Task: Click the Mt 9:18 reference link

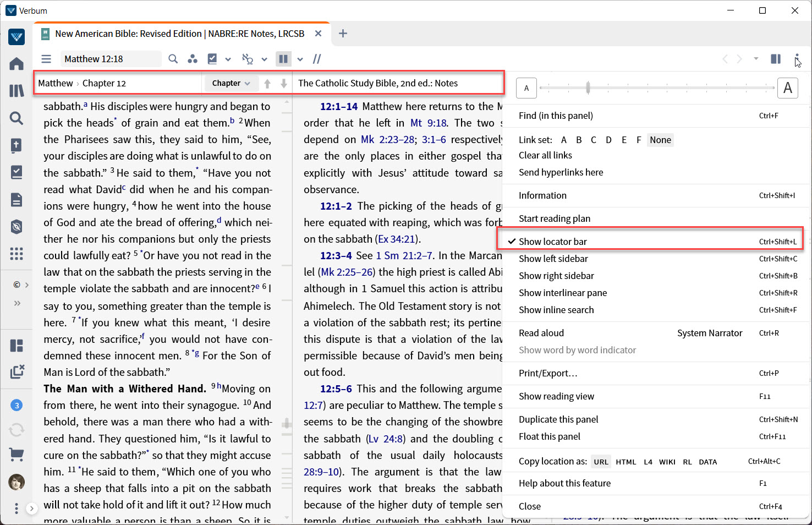Action: (429, 123)
